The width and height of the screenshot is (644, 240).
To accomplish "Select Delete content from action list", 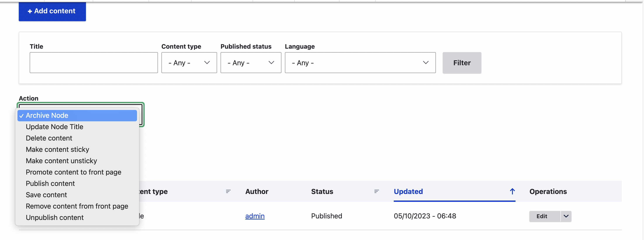I will coord(49,138).
